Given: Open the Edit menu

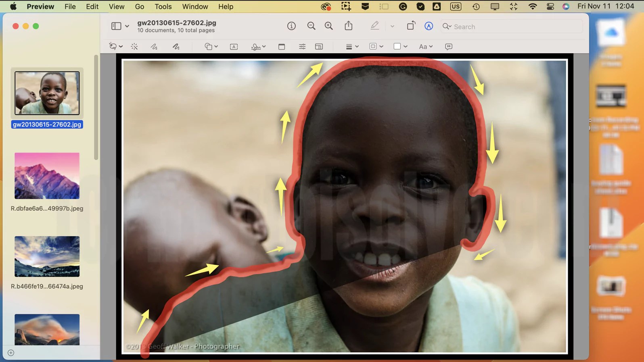Looking at the screenshot, I should point(92,6).
